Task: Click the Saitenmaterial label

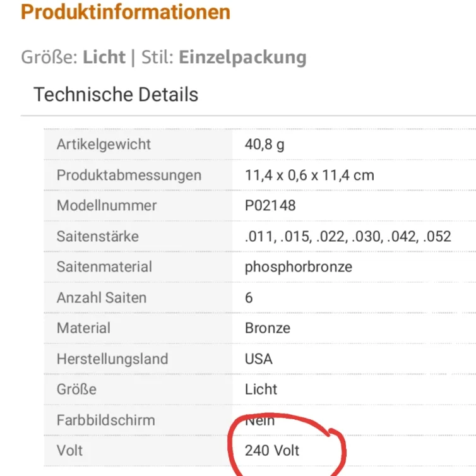Action: coord(104,266)
